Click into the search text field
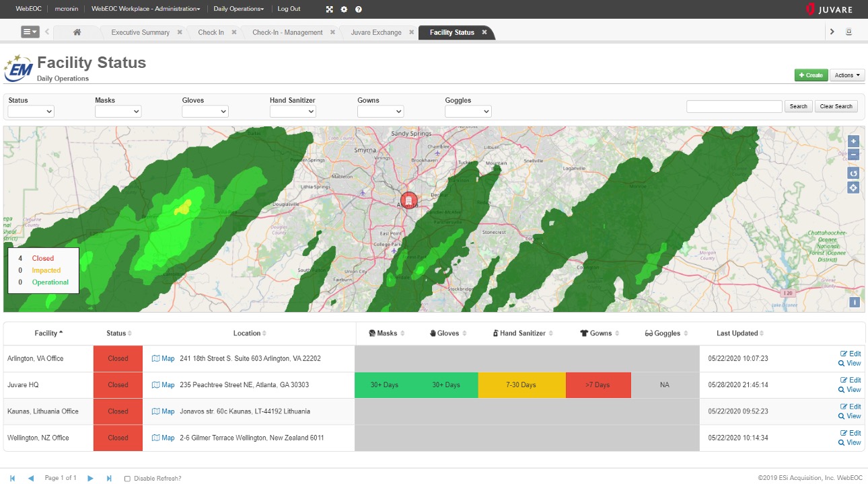The height and width of the screenshot is (484, 868). click(734, 106)
